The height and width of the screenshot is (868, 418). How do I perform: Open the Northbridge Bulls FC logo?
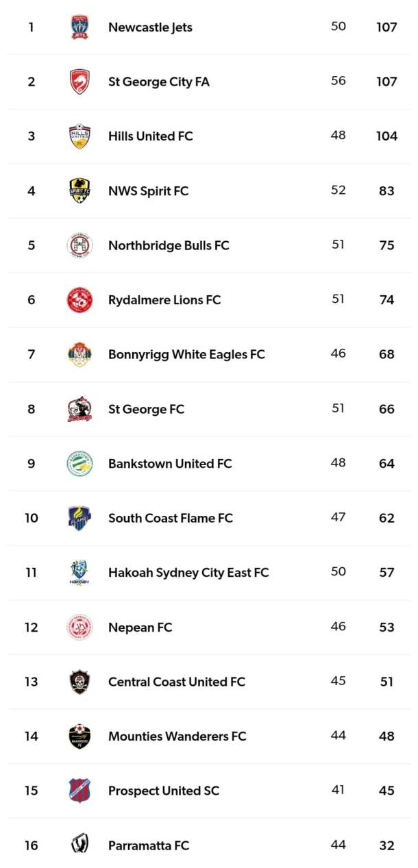80,245
